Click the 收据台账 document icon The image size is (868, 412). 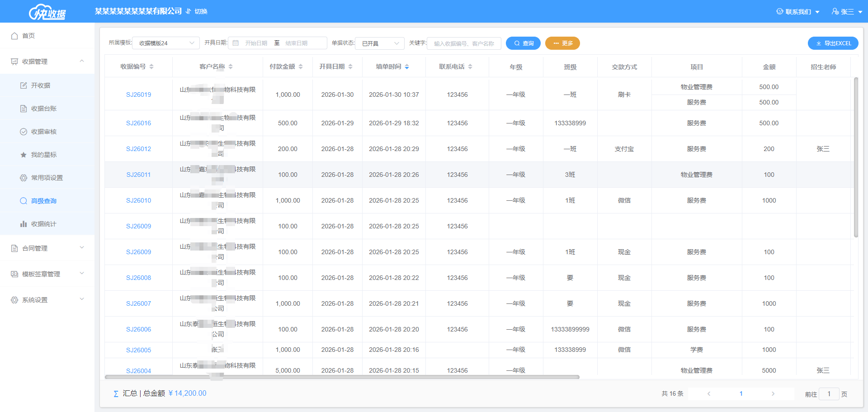click(x=24, y=109)
